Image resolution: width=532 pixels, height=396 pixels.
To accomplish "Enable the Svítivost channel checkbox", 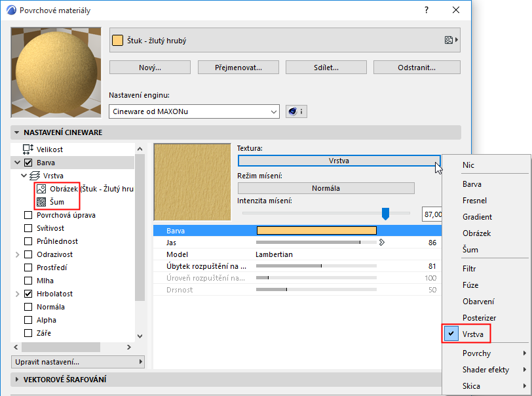I will (x=28, y=228).
